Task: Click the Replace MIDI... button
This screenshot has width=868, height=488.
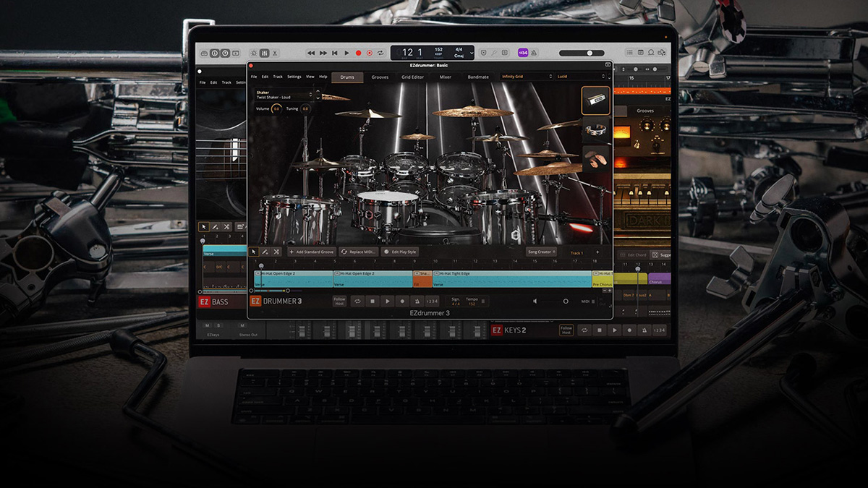Action: pyautogui.click(x=357, y=252)
